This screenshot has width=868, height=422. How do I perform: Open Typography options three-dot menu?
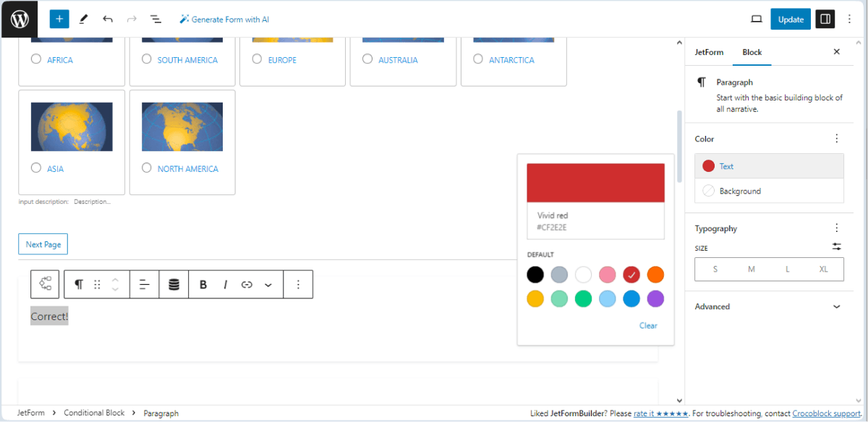[837, 228]
